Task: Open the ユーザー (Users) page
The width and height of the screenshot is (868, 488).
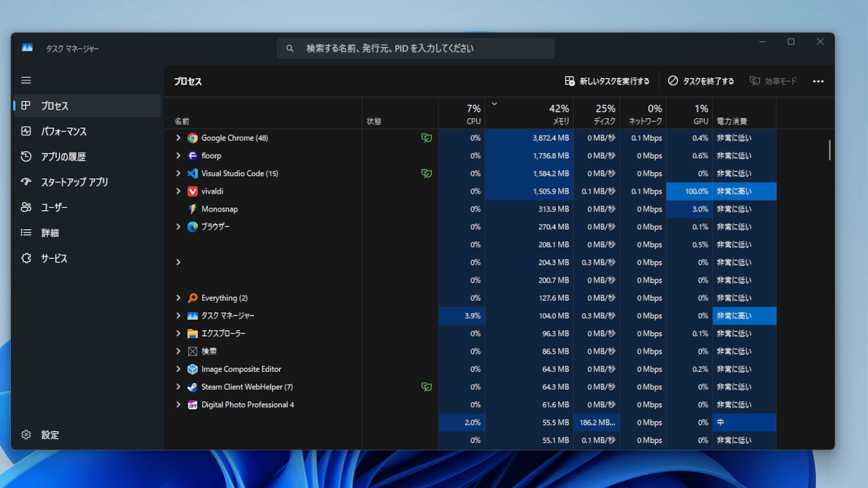Action: [x=58, y=207]
